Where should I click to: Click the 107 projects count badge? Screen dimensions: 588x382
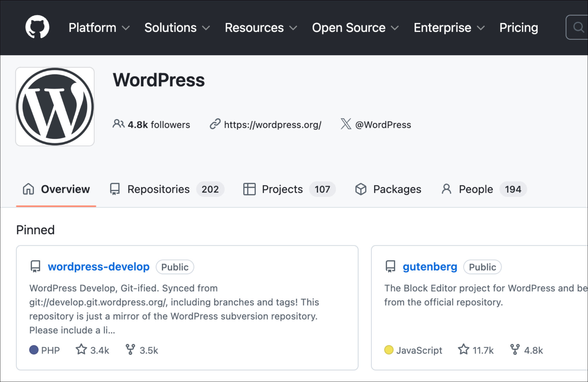pyautogui.click(x=323, y=189)
